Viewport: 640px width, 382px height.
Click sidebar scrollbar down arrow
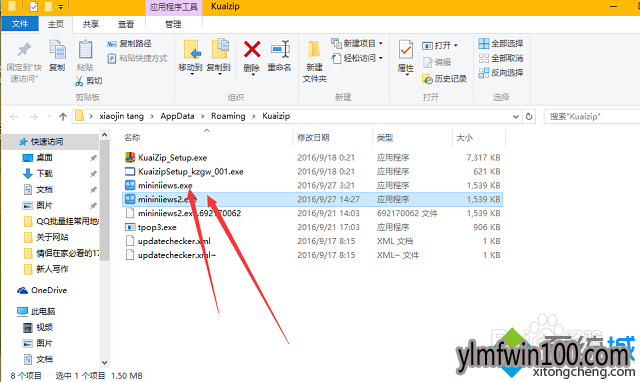tap(104, 362)
